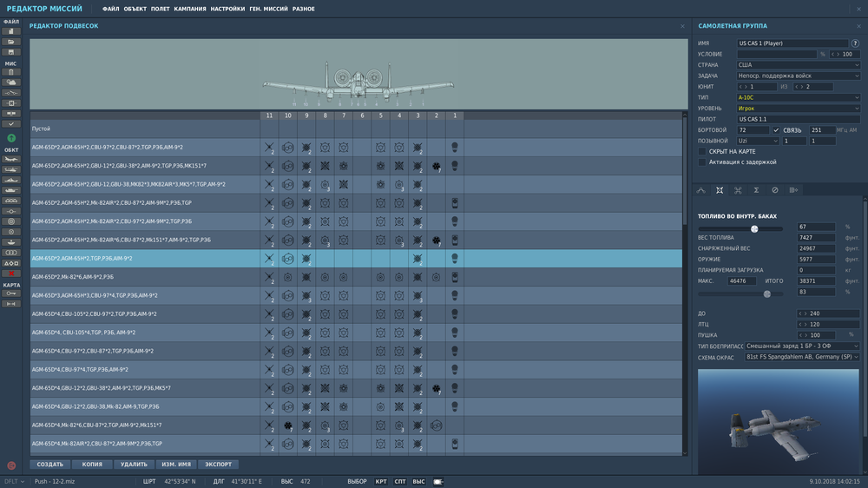Screen dimensions: 868x488
Task: Open the failures tab circle-slash icon
Action: 775,190
